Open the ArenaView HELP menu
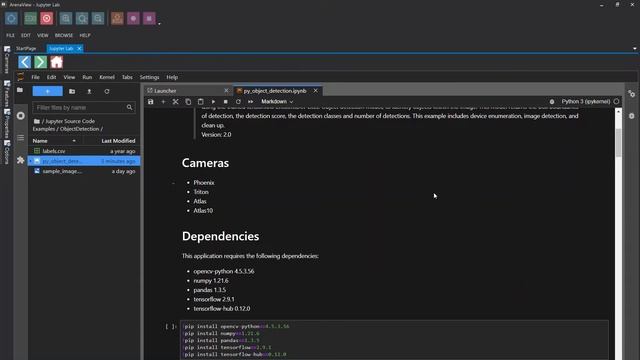Screen dimensions: 640x360 point(85,36)
